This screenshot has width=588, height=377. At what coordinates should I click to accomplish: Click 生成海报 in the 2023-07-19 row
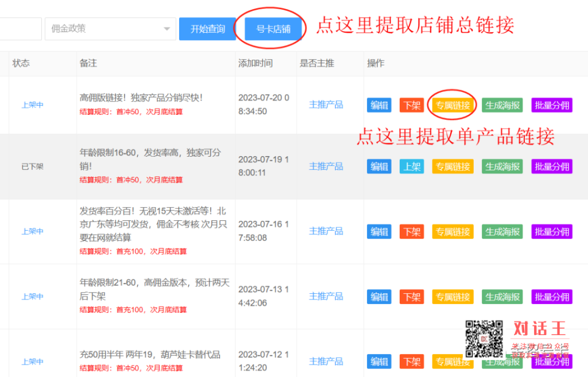(502, 166)
